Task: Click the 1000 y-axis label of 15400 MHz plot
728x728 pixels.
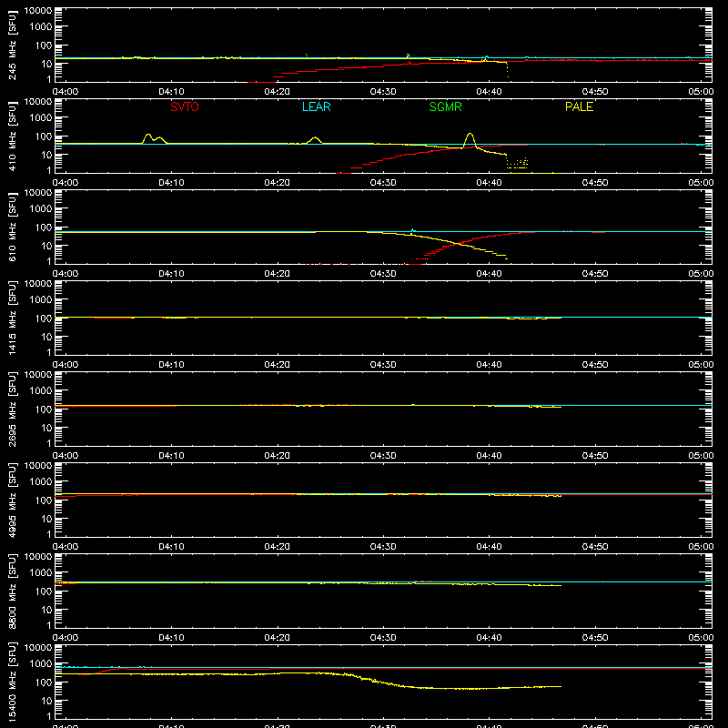Action: [x=41, y=664]
